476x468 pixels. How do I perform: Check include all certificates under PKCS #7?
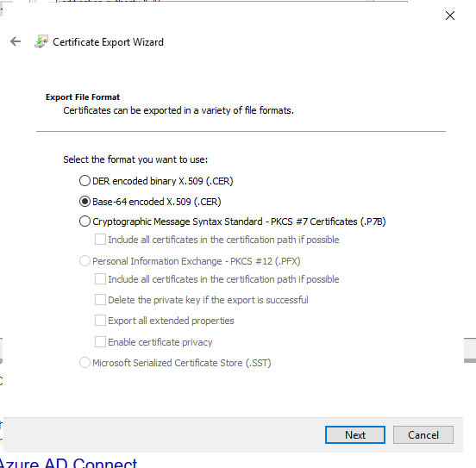pyautogui.click(x=100, y=239)
